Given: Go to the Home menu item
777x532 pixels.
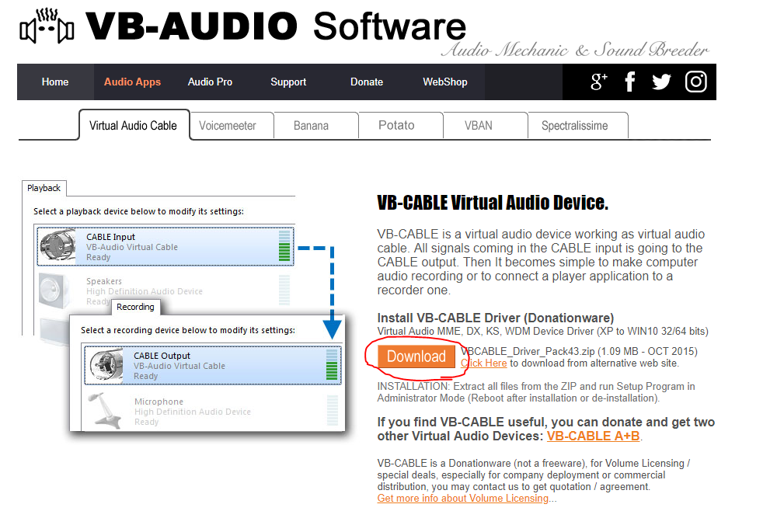Looking at the screenshot, I should (55, 82).
